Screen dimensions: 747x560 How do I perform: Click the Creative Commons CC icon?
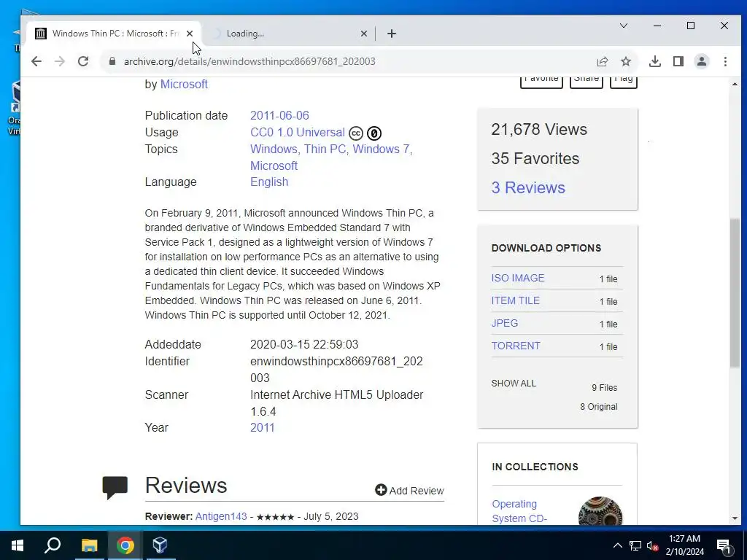[356, 133]
